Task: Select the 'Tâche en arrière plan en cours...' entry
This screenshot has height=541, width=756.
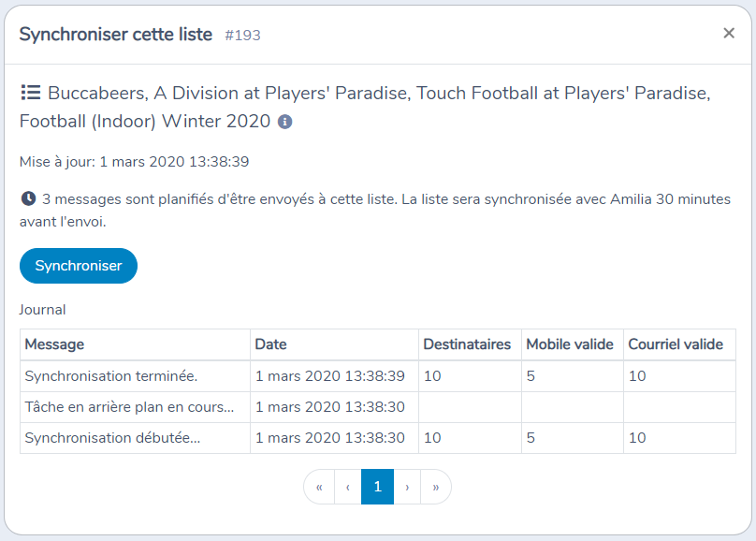Action: (129, 407)
